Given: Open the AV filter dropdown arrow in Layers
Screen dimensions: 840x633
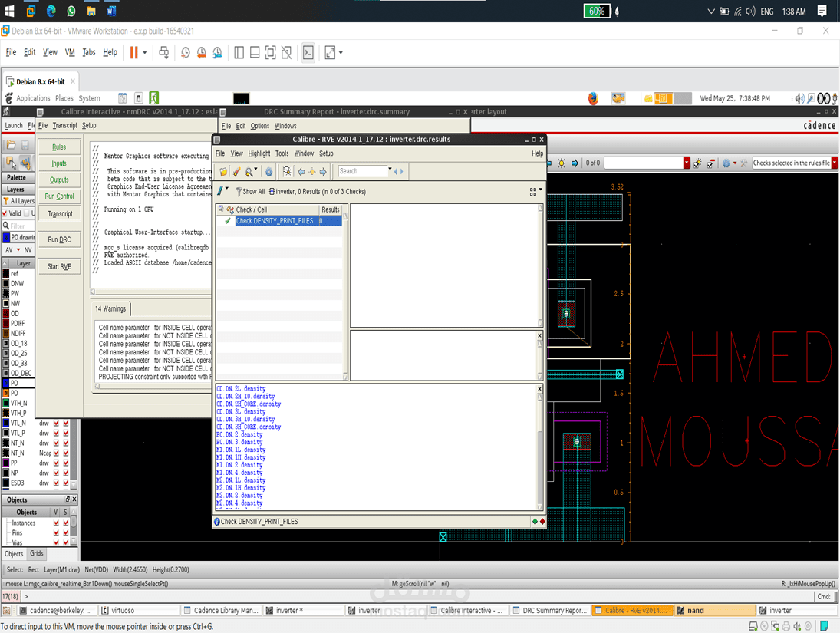Looking at the screenshot, I should [18, 250].
